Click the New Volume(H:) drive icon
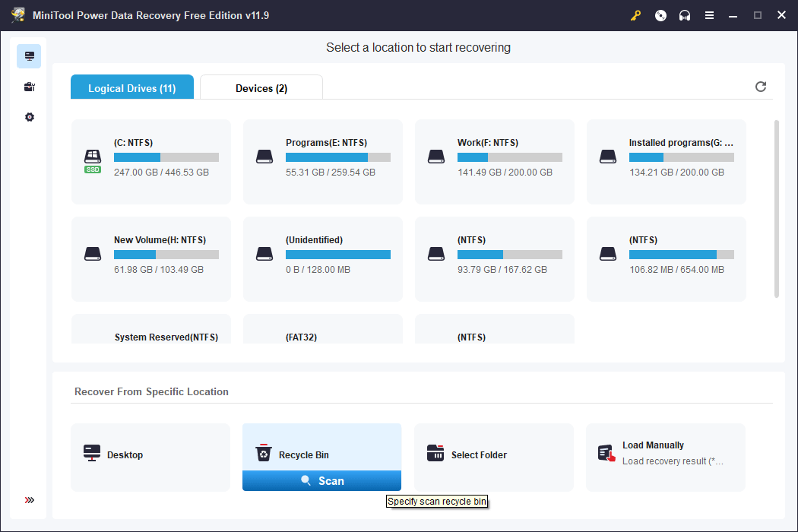The height and width of the screenshot is (532, 798). pyautogui.click(x=93, y=254)
